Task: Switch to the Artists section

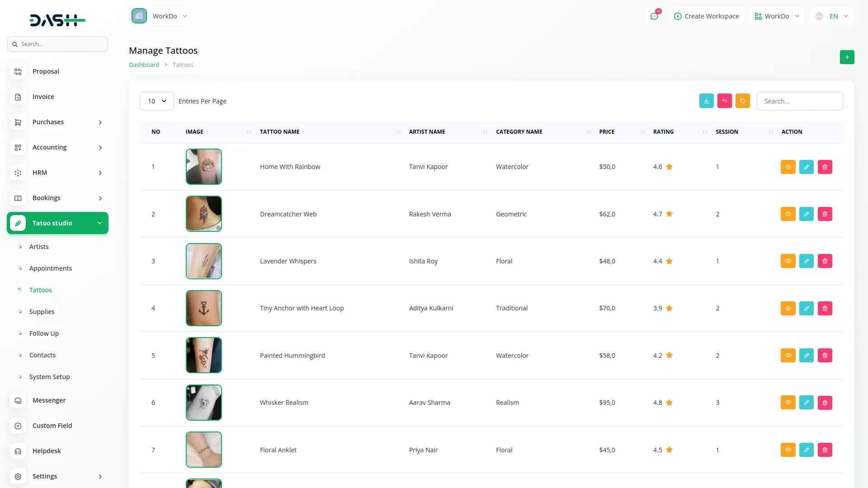Action: pos(39,246)
